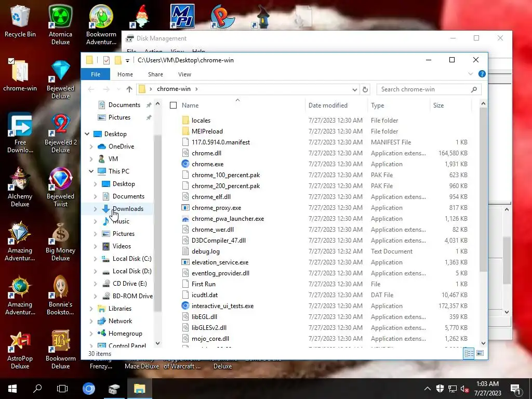Screen dimensions: 532x399
Task: Open the Home ribbon tab
Action: [x=125, y=74]
